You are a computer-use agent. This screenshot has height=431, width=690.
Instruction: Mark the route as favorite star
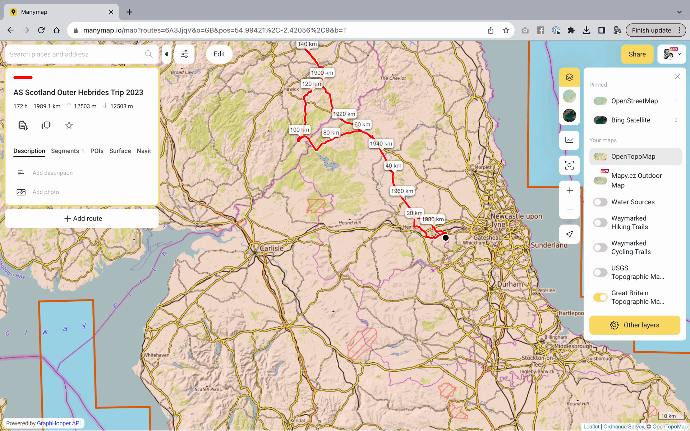point(69,125)
